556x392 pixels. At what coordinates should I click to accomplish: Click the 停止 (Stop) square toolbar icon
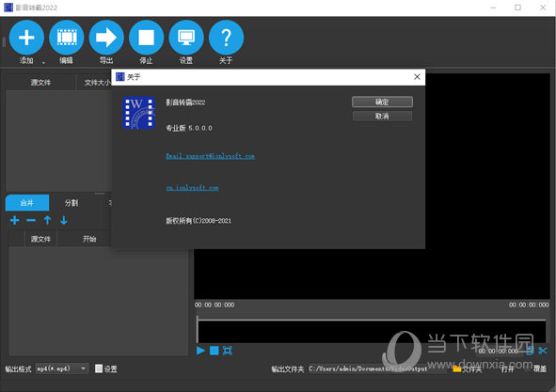[x=147, y=38]
